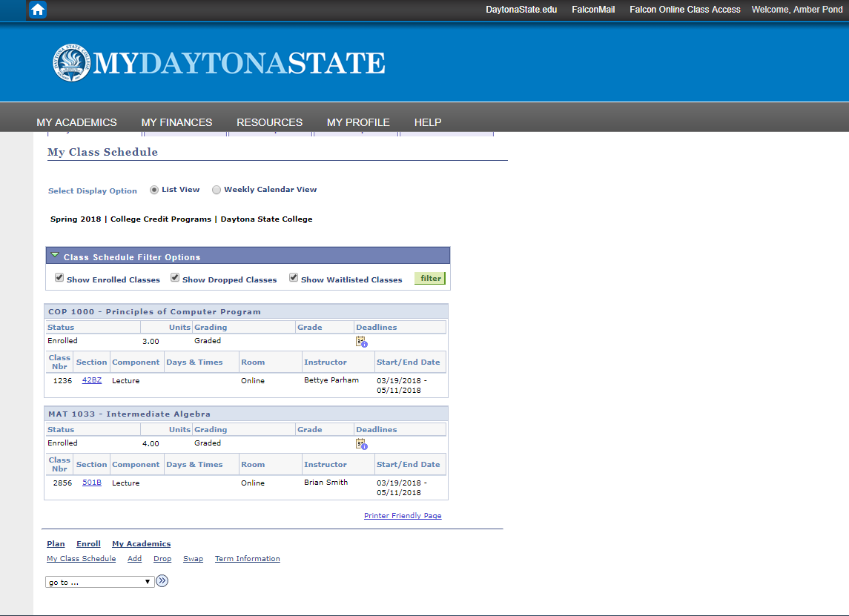Image resolution: width=849 pixels, height=616 pixels.
Task: Click My Class Schedule page heading
Action: coord(103,152)
